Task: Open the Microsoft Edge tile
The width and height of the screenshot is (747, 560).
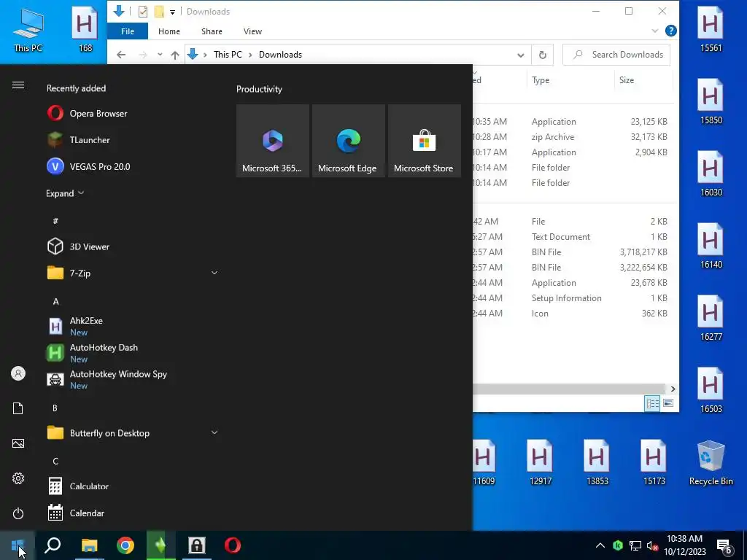Action: pos(348,141)
